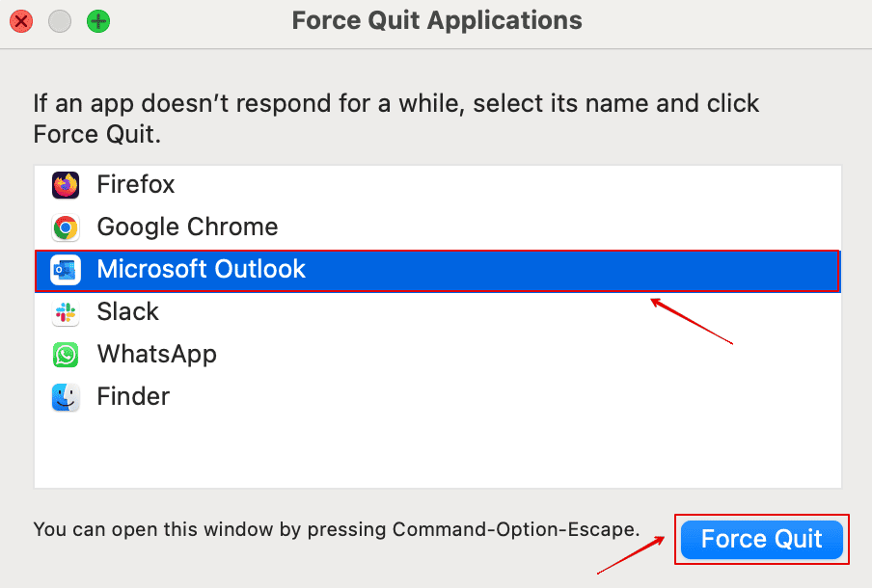872x588 pixels.
Task: Click the Finder app icon
Action: (x=66, y=397)
